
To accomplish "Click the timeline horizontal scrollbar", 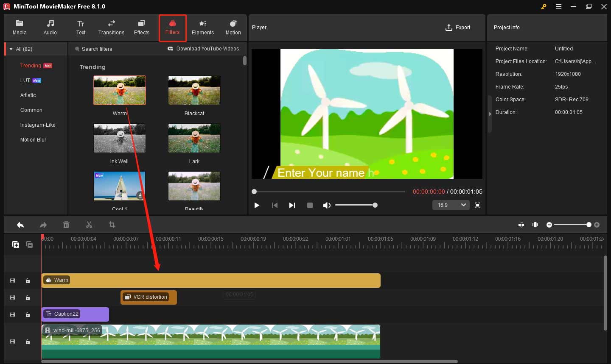I will [249, 361].
